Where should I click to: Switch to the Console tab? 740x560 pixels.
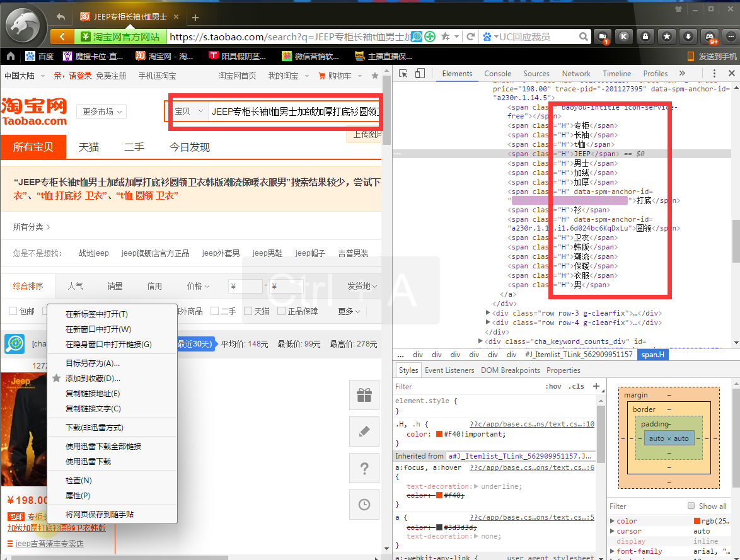click(497, 74)
